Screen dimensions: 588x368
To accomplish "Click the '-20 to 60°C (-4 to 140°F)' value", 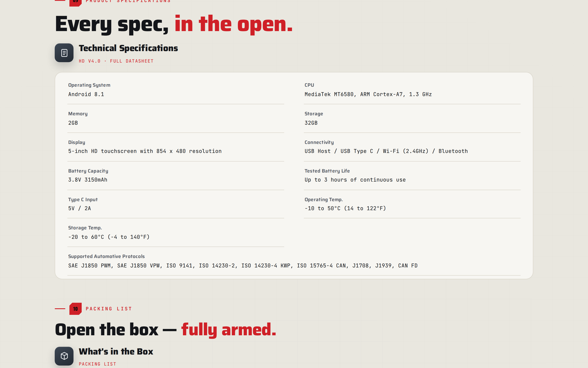I will (109, 237).
